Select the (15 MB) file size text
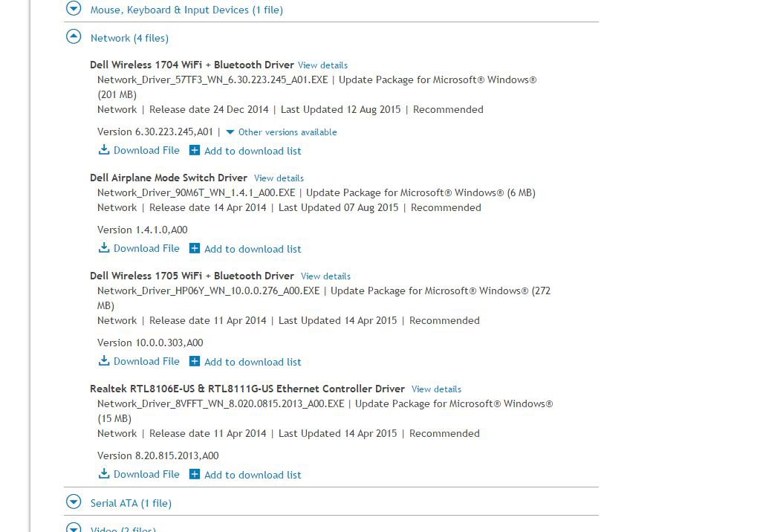Screen dimensions: 763x532 pos(114,418)
